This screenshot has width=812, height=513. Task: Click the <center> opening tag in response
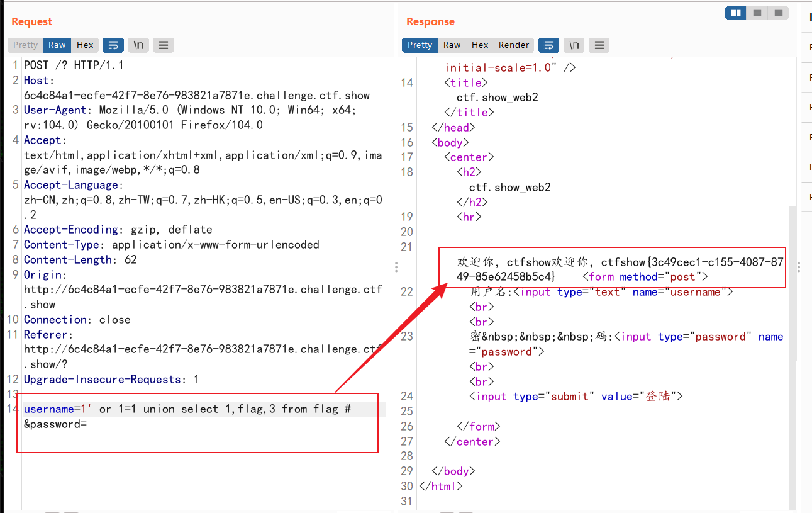point(469,157)
